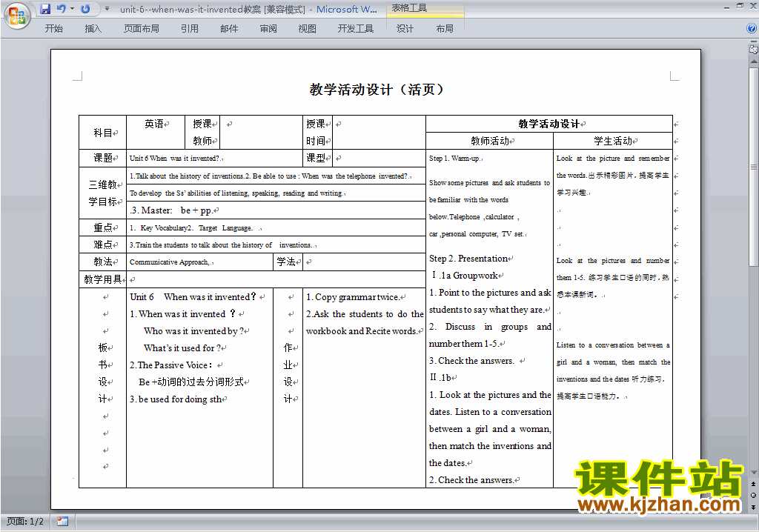This screenshot has height=532, width=759.
Task: Undo the last action
Action: coord(61,9)
